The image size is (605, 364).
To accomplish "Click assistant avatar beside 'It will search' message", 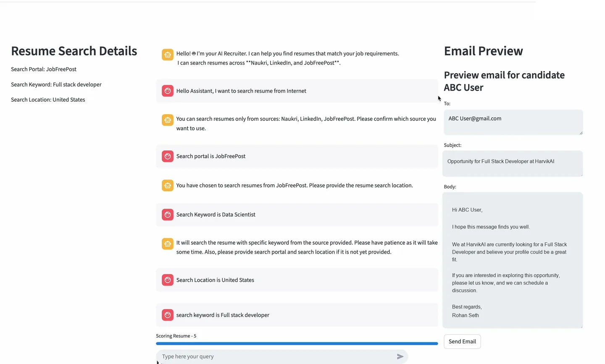I will click(x=168, y=244).
